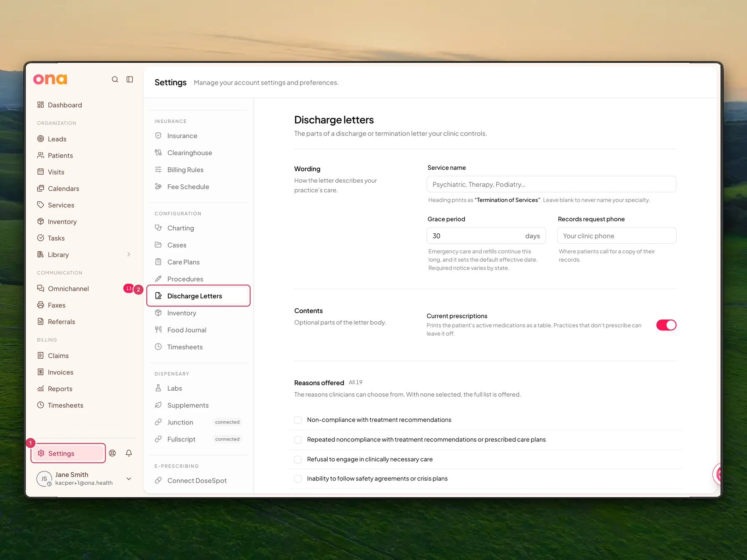Click the Procedures syringe icon
747x560 pixels.
pos(158,279)
